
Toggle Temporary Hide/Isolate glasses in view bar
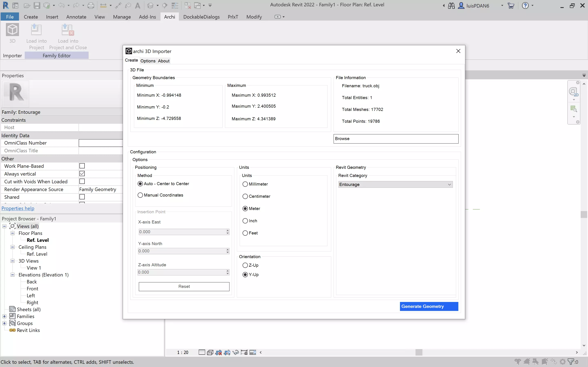(x=235, y=352)
